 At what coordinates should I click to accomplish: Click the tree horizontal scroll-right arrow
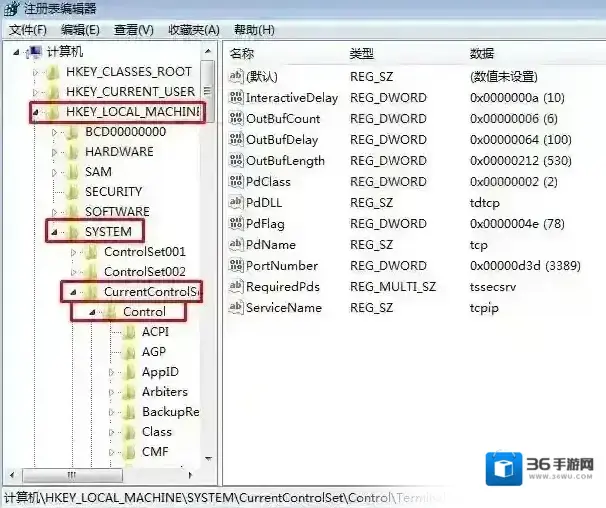click(x=190, y=475)
